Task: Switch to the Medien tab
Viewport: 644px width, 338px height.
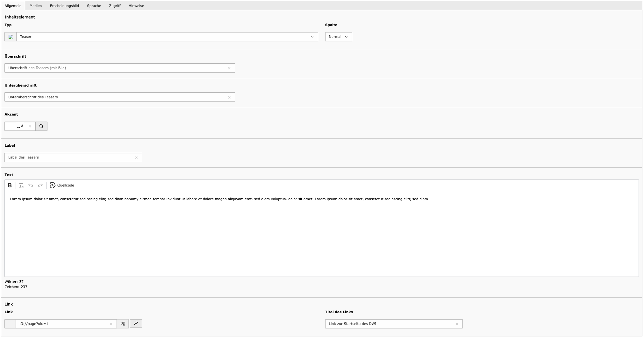Action: coord(36,6)
